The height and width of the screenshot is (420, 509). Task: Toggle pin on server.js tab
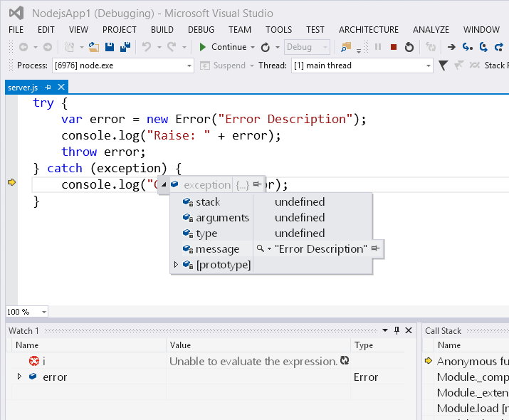coord(48,87)
